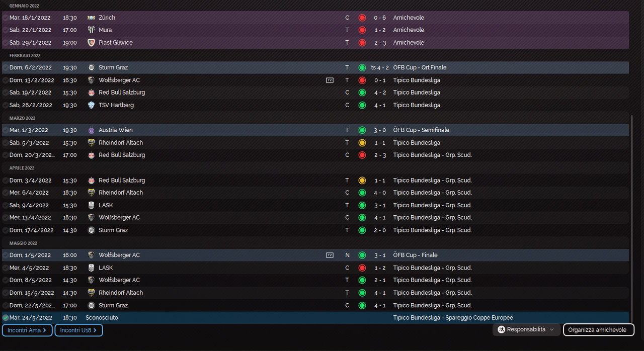Toggle check circle on Dom, 20/3 row
The image size is (644, 351).
click(x=5, y=155)
